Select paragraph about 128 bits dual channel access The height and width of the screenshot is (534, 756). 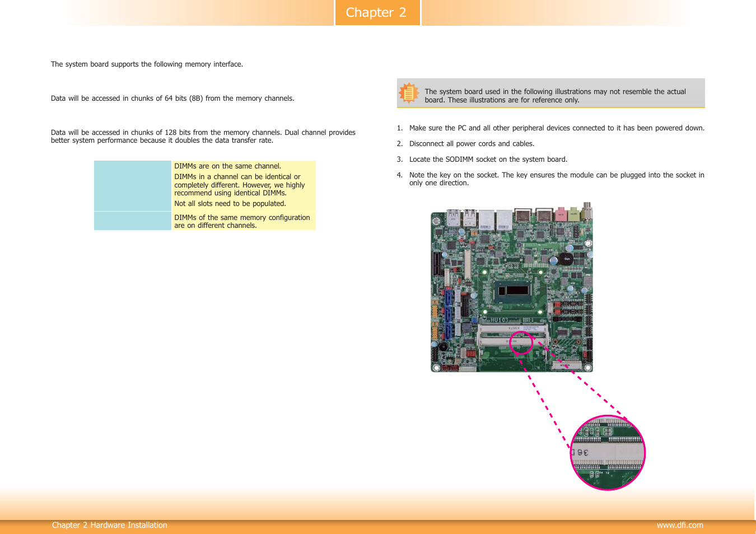tap(203, 137)
